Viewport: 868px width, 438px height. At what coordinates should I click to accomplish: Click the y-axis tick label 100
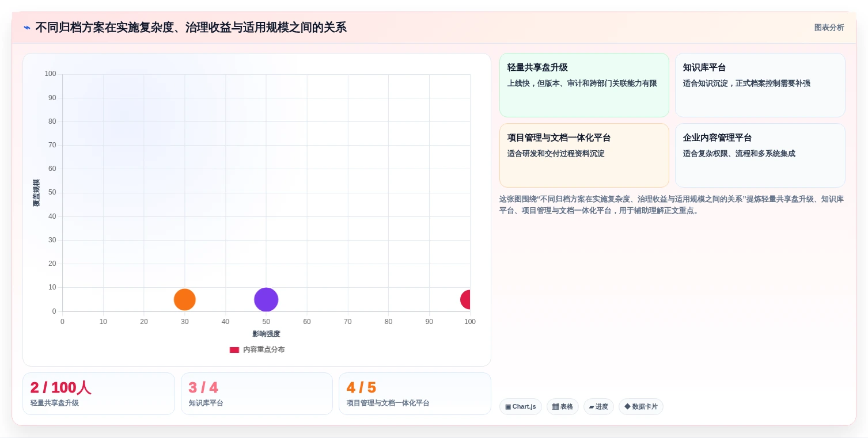(x=50, y=74)
